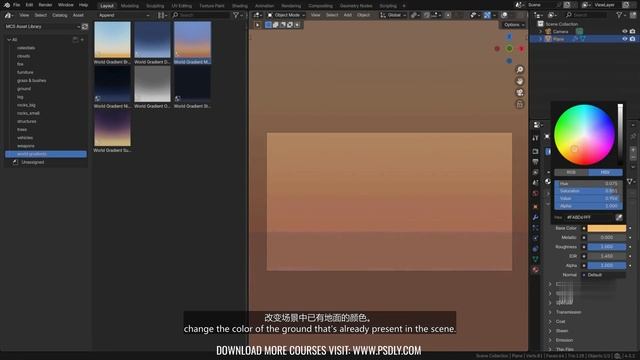
Task: Switch color picker to HSV mode
Action: pyautogui.click(x=605, y=172)
